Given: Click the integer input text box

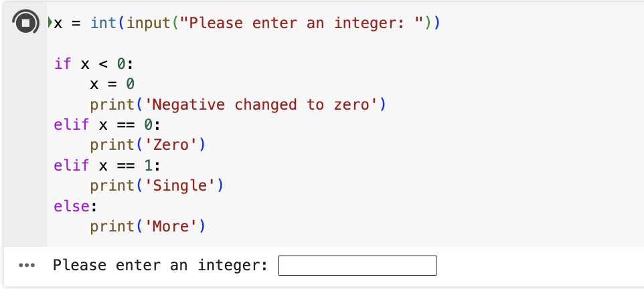Looking at the screenshot, I should tap(357, 266).
